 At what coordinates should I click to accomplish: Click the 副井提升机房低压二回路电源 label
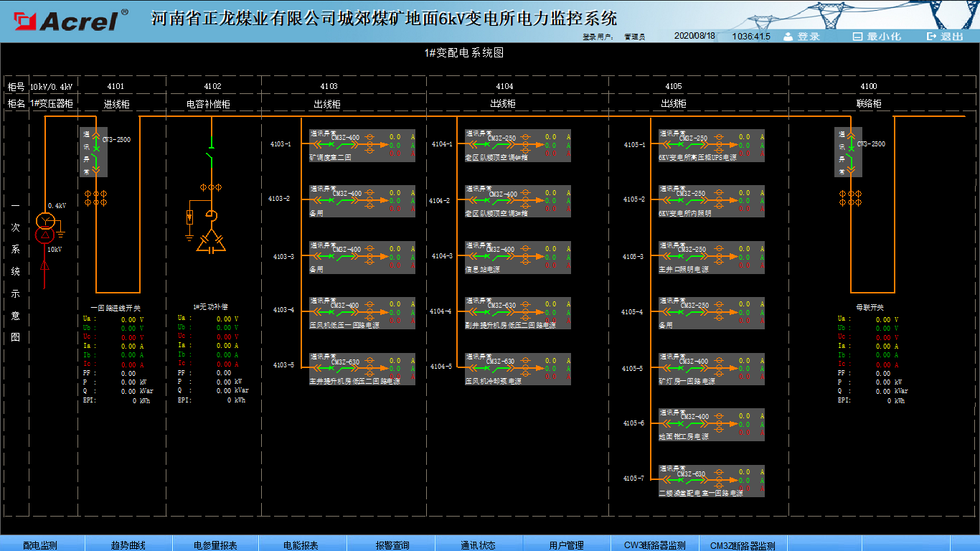[510, 326]
